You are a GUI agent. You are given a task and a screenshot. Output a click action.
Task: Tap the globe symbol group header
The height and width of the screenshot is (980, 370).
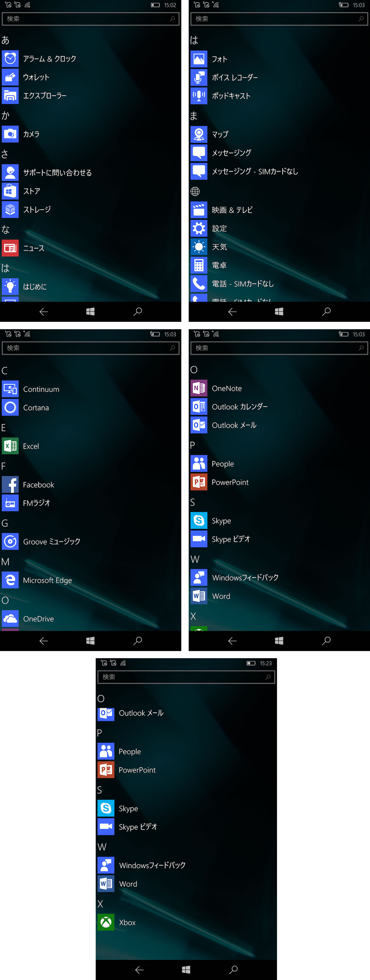(x=195, y=191)
